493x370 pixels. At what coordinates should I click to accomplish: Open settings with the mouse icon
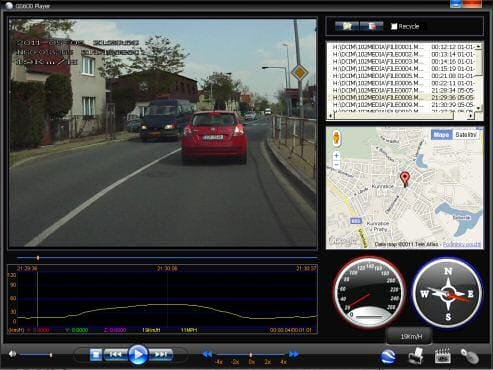coord(469,356)
